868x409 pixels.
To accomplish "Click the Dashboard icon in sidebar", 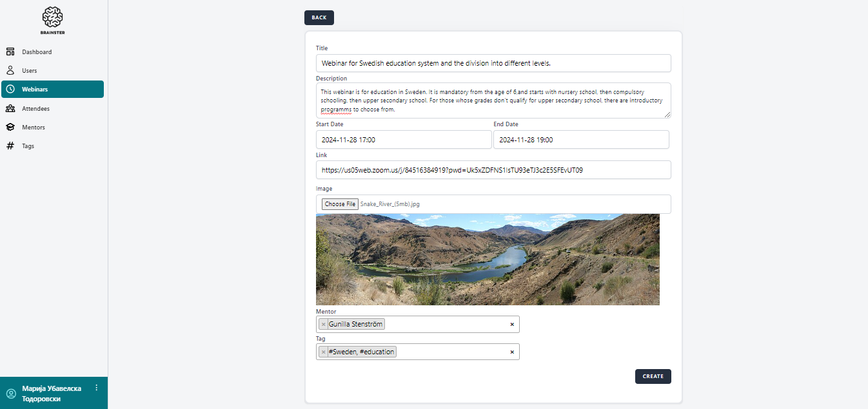I will [10, 52].
